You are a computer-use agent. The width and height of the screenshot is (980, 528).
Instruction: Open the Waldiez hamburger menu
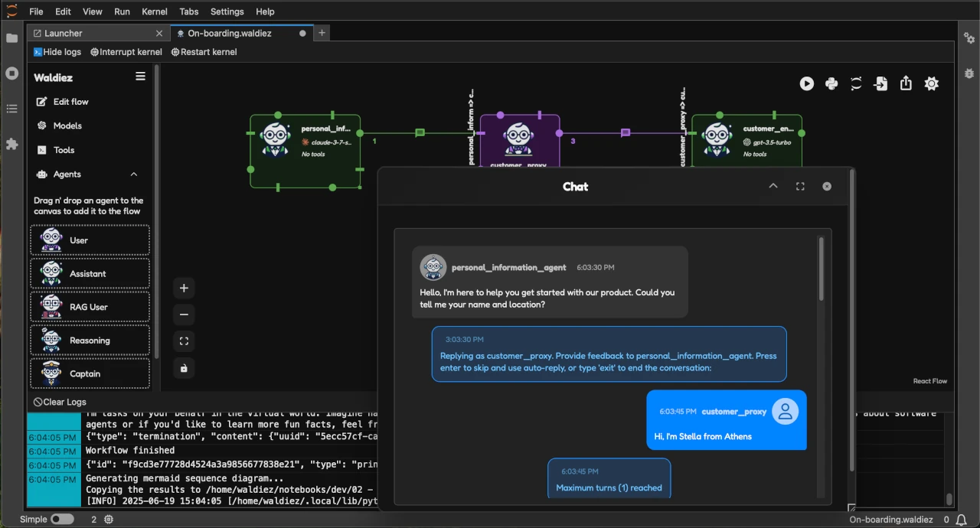pos(140,76)
